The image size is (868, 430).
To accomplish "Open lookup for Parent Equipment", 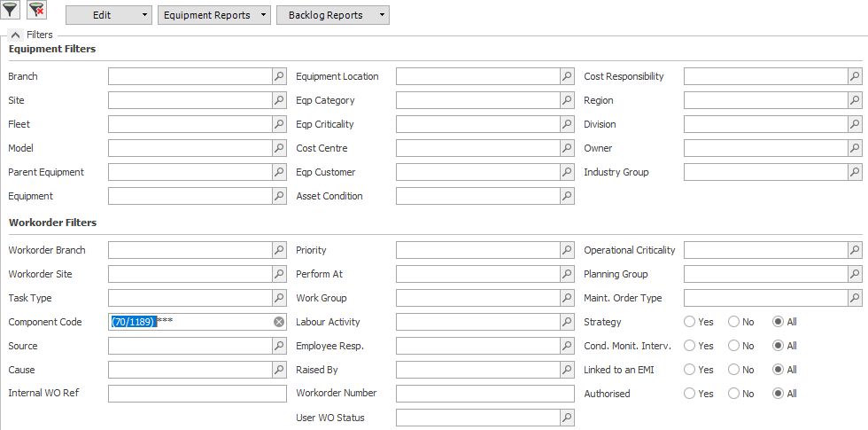I will [x=279, y=172].
